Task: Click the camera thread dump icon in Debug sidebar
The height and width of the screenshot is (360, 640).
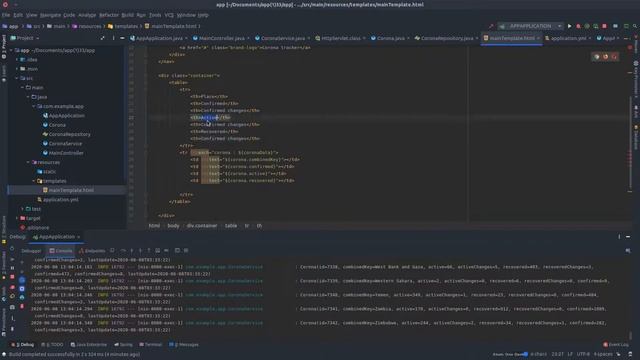Action: (12, 307)
